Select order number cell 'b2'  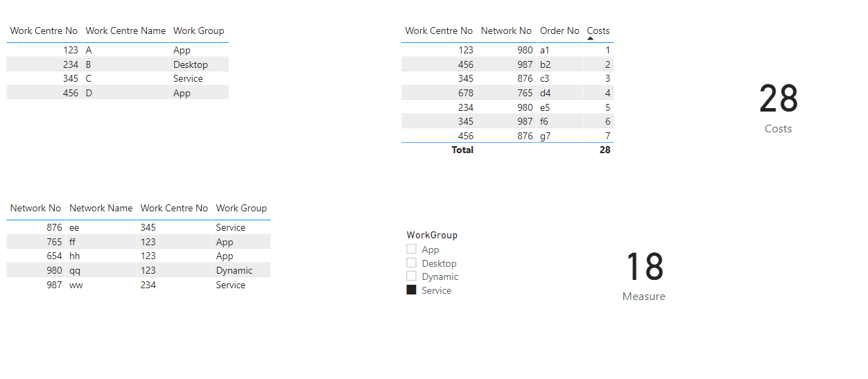coord(546,64)
